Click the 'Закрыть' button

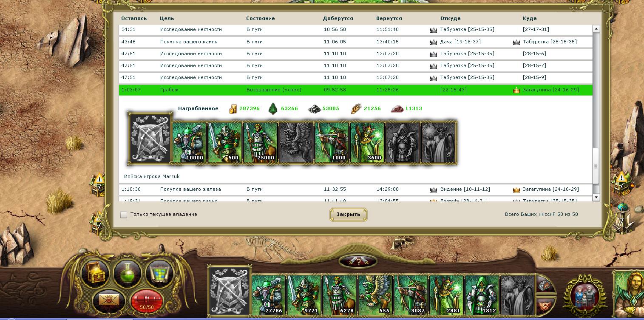tap(348, 214)
